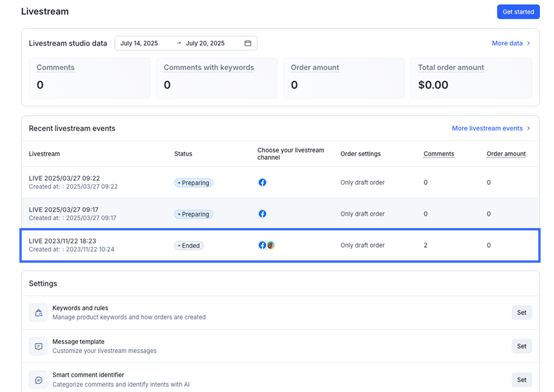Set the Keywords and rules option
554x392 pixels.
click(522, 313)
